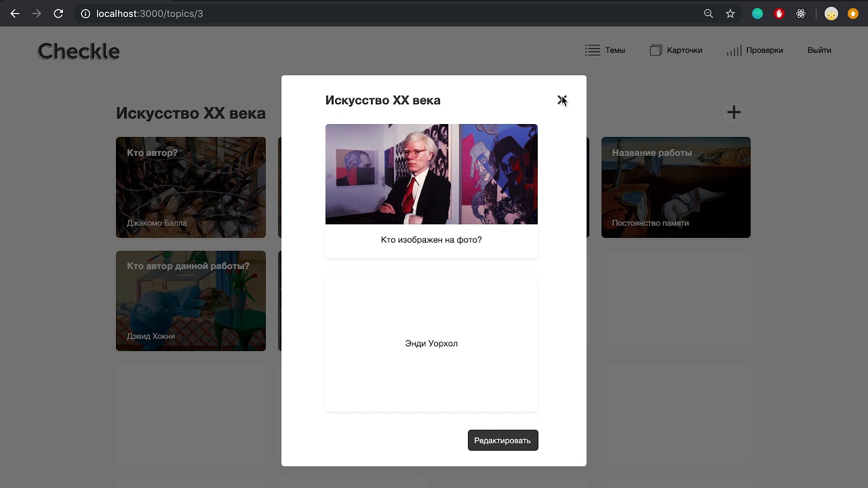The image size is (868, 488).
Task: Open the Дэвид Хокни card
Action: pos(191,301)
